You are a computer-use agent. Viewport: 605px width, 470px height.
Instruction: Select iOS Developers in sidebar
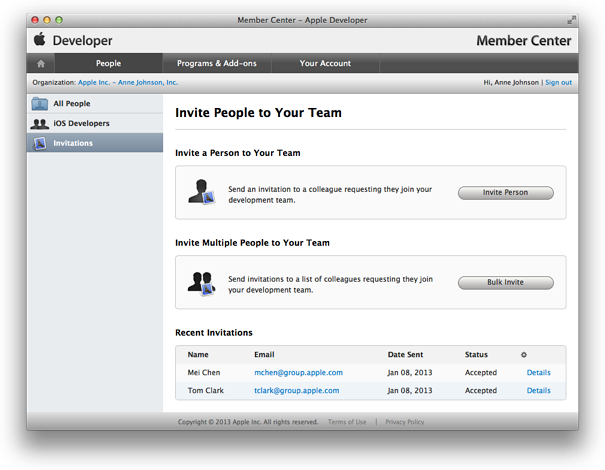pos(95,123)
